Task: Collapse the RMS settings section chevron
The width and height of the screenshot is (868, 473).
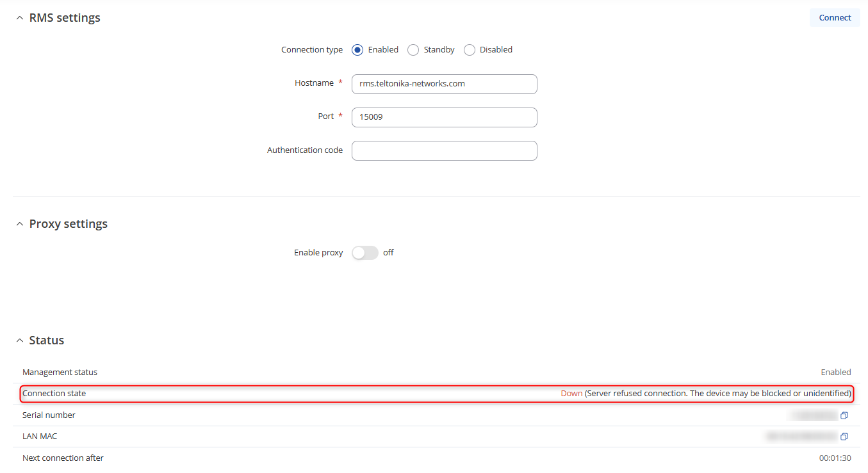Action: pos(19,18)
